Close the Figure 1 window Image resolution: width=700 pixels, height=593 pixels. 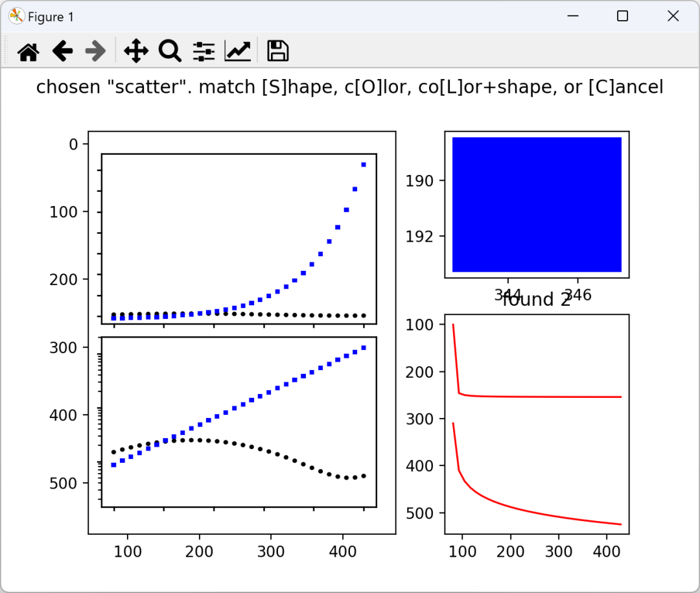point(673,16)
